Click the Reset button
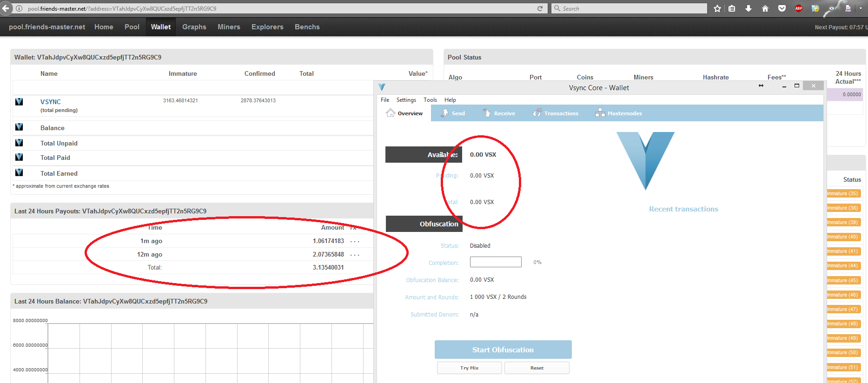This screenshot has width=868, height=383. pyautogui.click(x=537, y=368)
